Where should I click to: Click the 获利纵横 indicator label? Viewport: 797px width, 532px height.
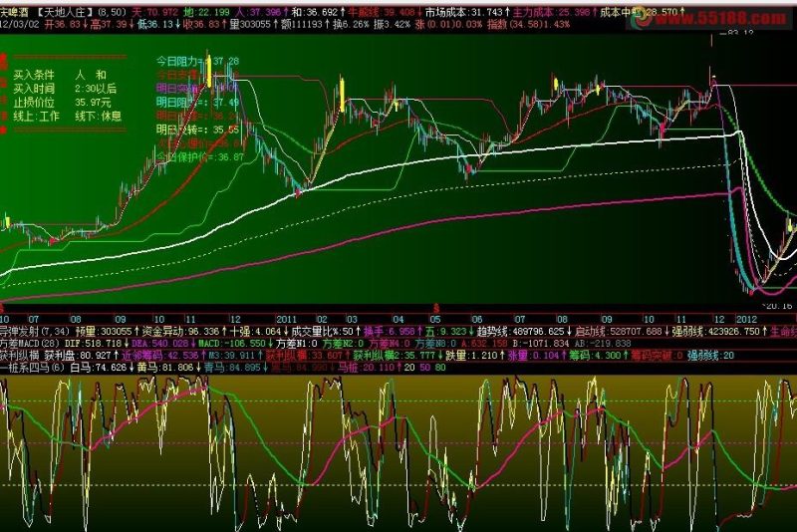pyautogui.click(x=19, y=356)
